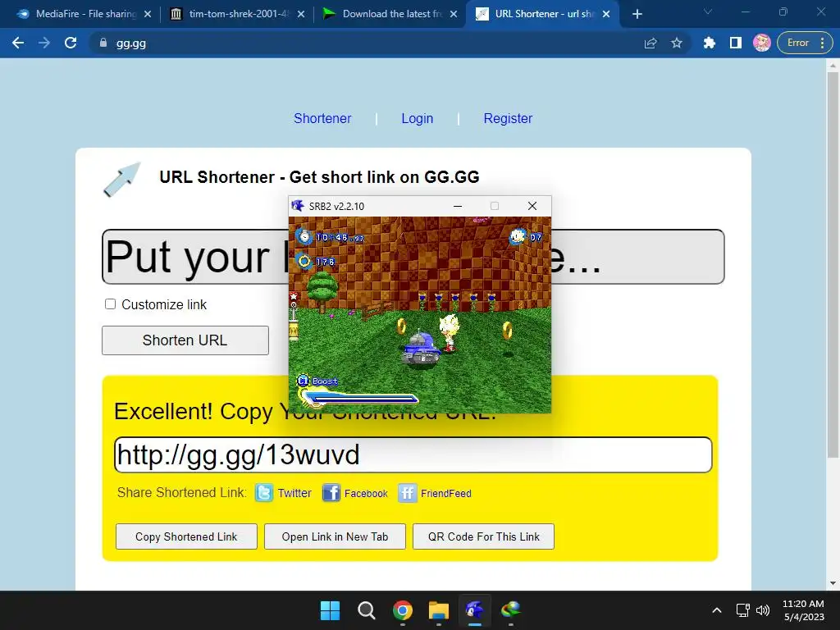Image resolution: width=840 pixels, height=630 pixels.
Task: Click the Put your long URL field
Action: (413, 257)
